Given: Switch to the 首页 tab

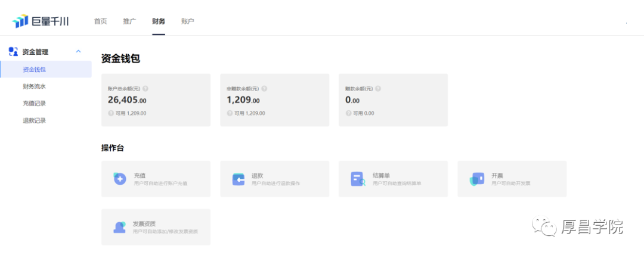Looking at the screenshot, I should click(101, 21).
